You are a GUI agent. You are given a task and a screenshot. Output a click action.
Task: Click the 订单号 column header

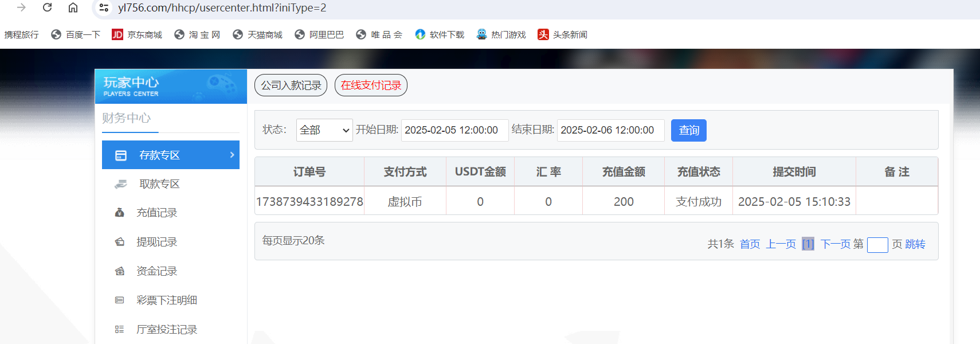pos(309,172)
